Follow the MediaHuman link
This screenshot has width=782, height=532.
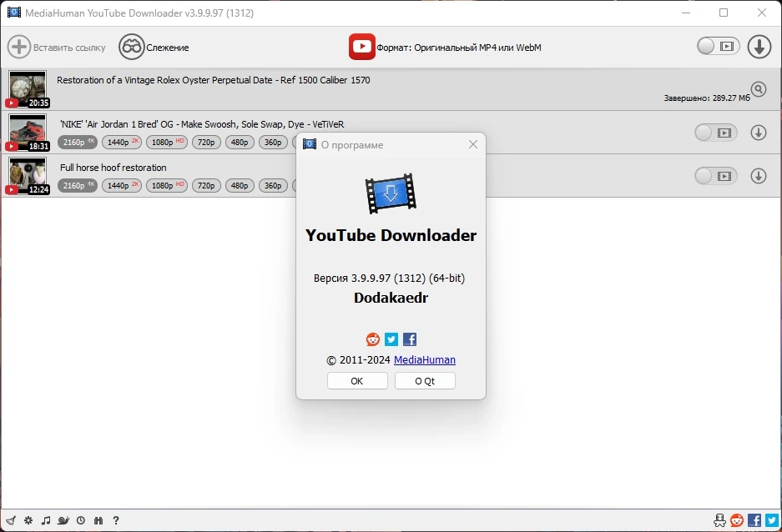coord(425,359)
